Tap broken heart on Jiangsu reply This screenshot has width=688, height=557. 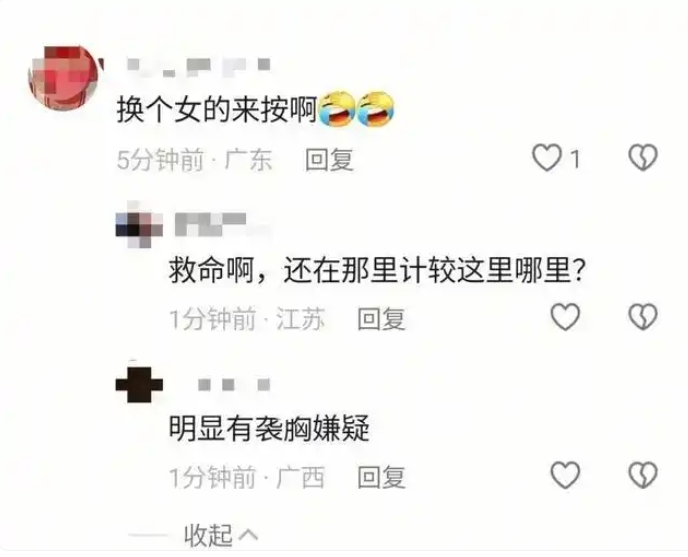(x=643, y=316)
